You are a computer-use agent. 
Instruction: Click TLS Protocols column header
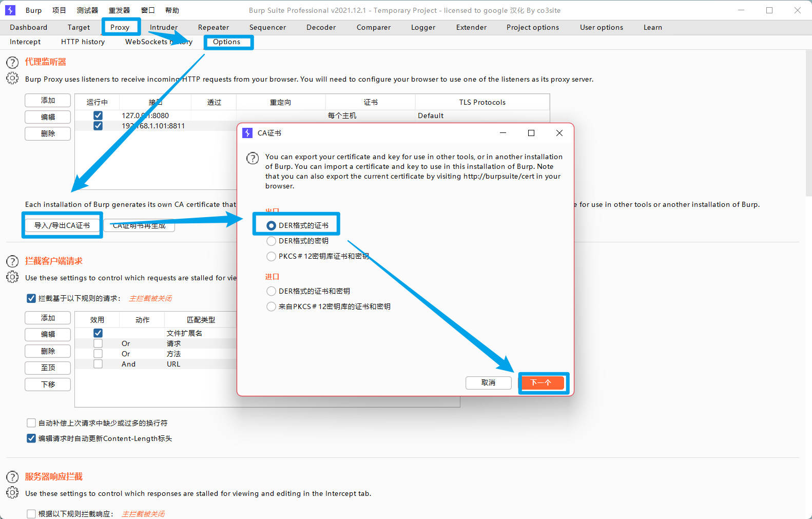[x=482, y=102]
